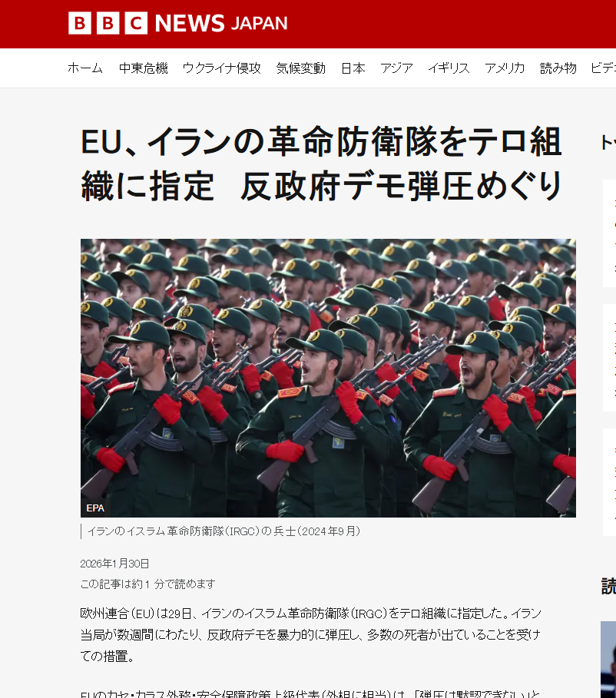Click the BBC logo blocks
Image resolution: width=616 pixels, height=698 pixels.
[x=108, y=23]
